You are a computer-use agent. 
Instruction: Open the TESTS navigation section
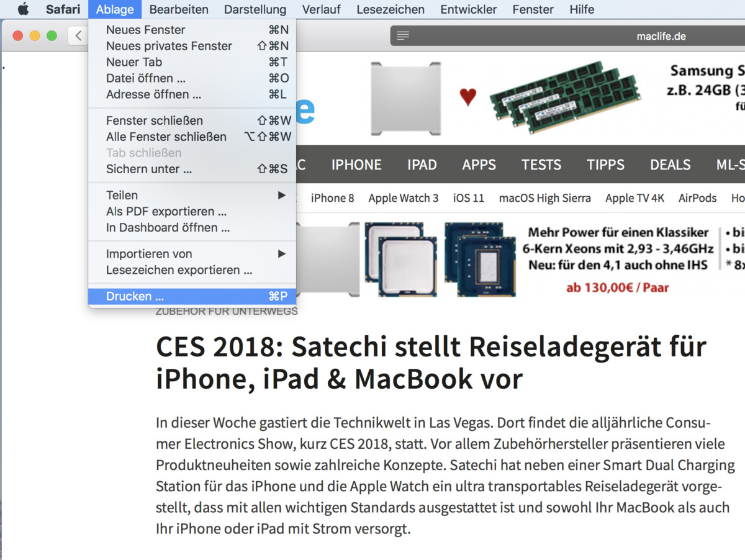pyautogui.click(x=541, y=165)
